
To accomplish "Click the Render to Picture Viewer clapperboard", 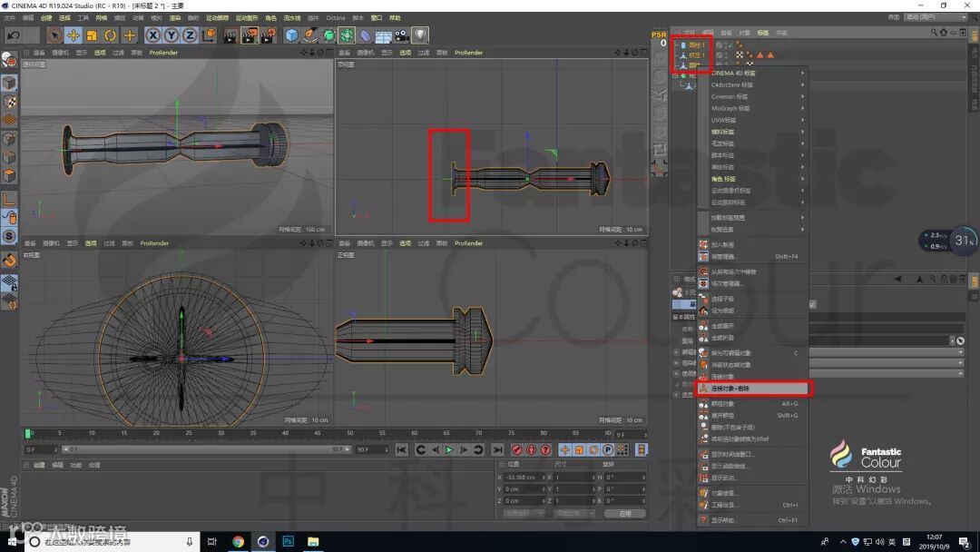I will (x=249, y=35).
